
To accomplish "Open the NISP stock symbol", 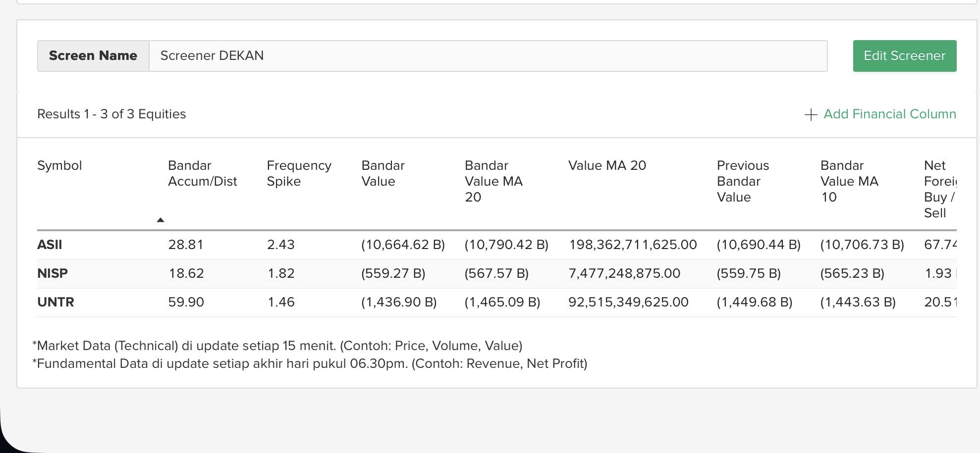I will [x=53, y=274].
